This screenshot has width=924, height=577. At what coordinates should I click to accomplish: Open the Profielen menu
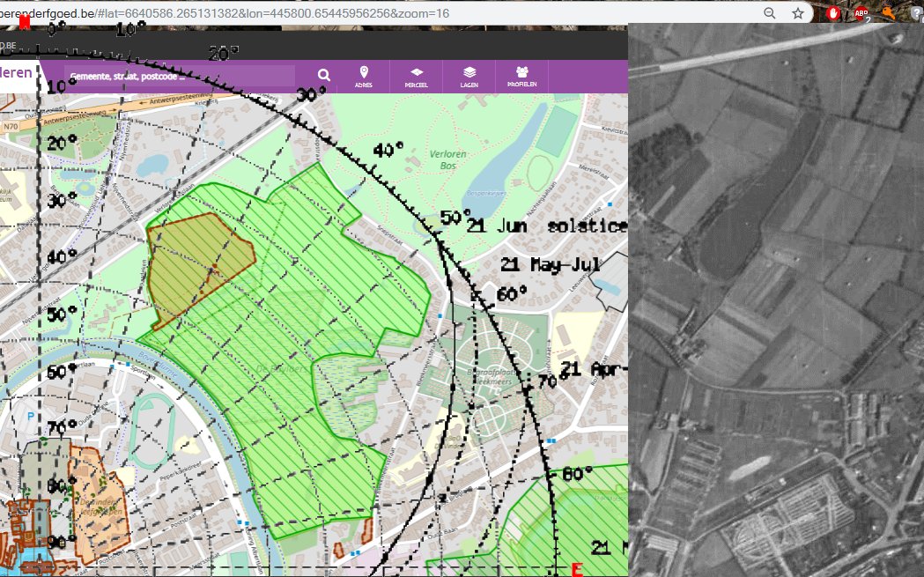(x=522, y=77)
